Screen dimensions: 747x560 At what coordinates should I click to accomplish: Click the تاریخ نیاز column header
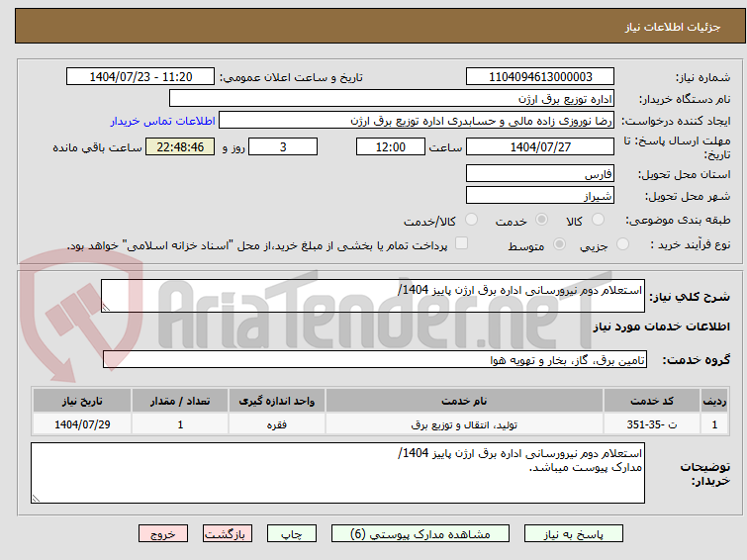point(82,401)
